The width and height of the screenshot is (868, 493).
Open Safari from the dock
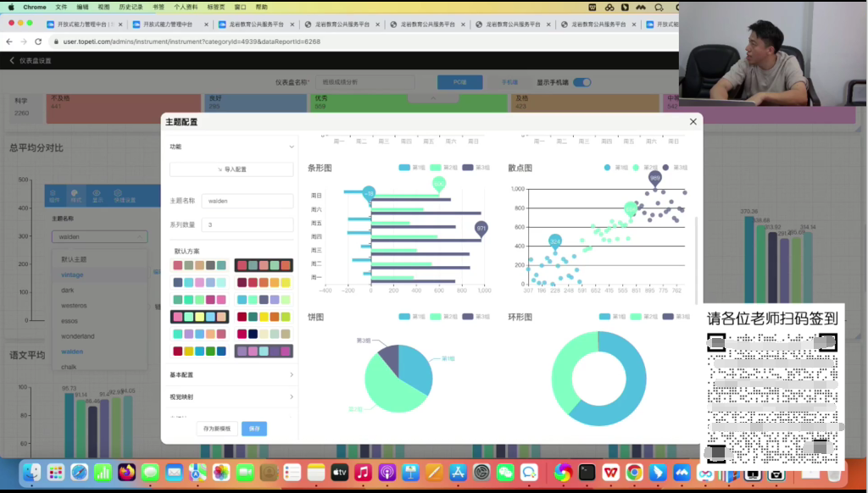[79, 472]
